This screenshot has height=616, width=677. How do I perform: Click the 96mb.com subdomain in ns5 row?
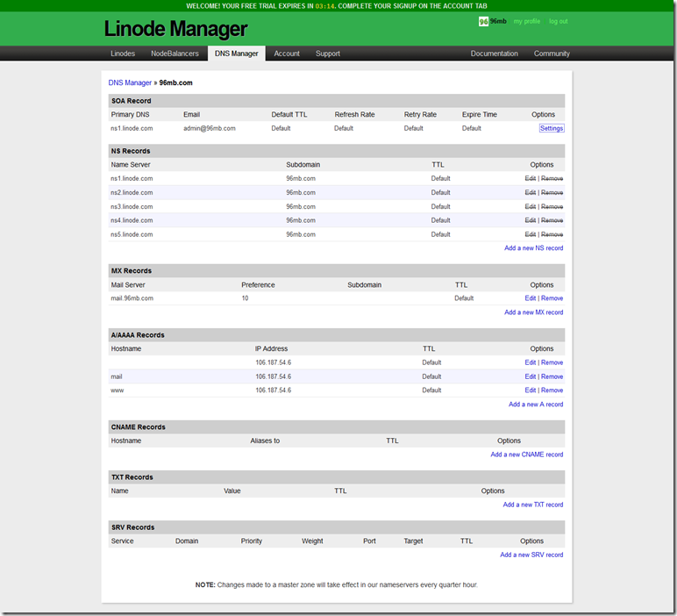click(x=301, y=234)
